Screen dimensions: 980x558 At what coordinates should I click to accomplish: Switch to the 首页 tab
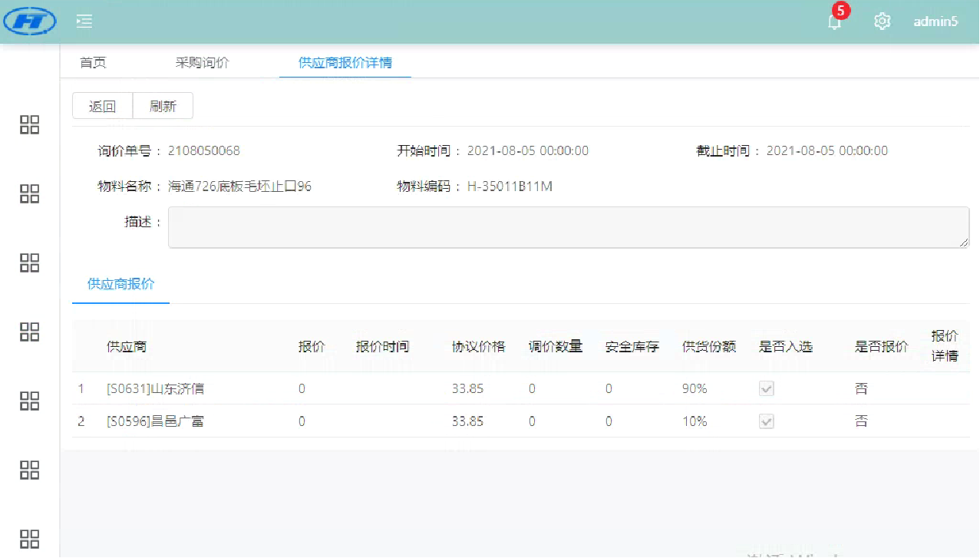point(93,63)
